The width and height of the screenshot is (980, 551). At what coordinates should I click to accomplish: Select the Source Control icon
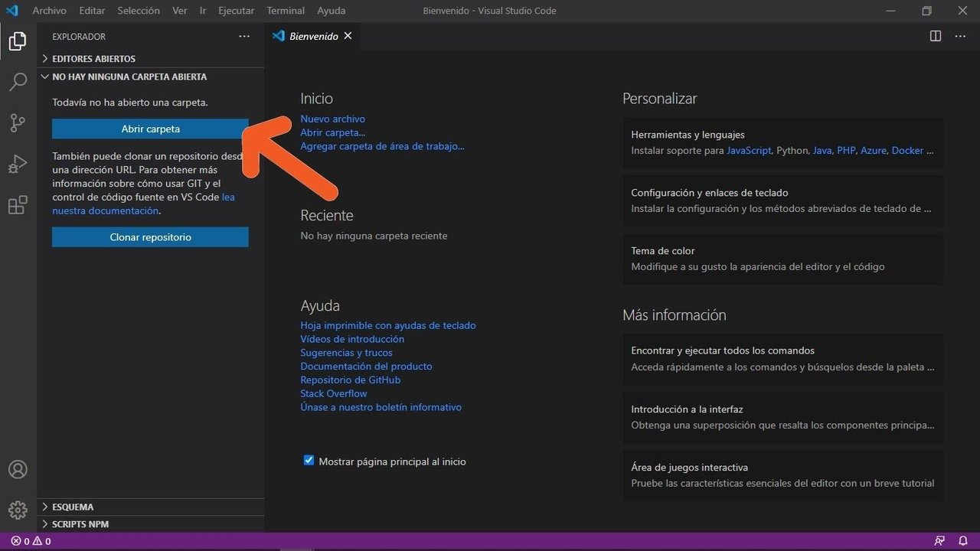pos(17,122)
